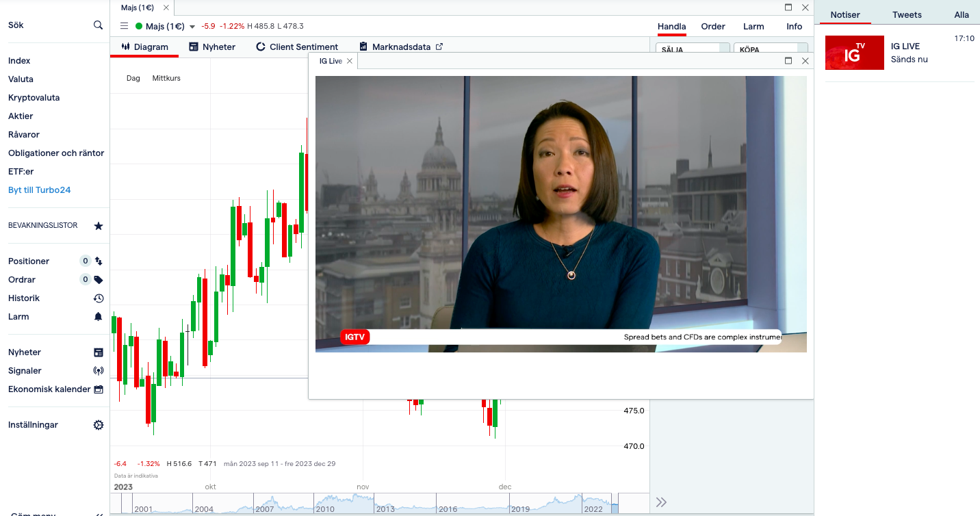Open watchlists via the star icon
Screen dimensions: 980x516
[x=98, y=226]
